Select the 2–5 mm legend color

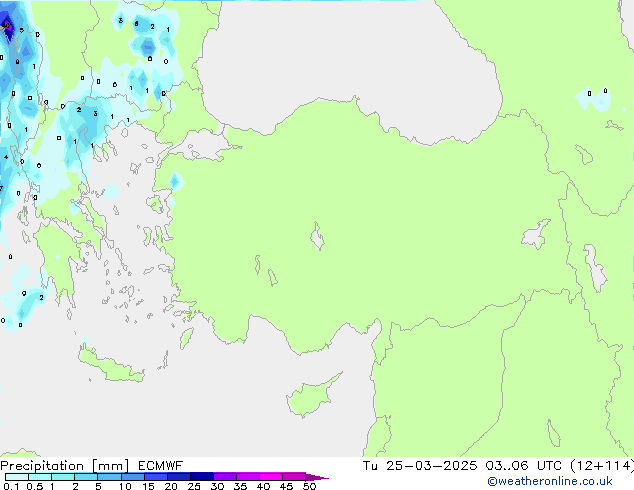[86, 477]
